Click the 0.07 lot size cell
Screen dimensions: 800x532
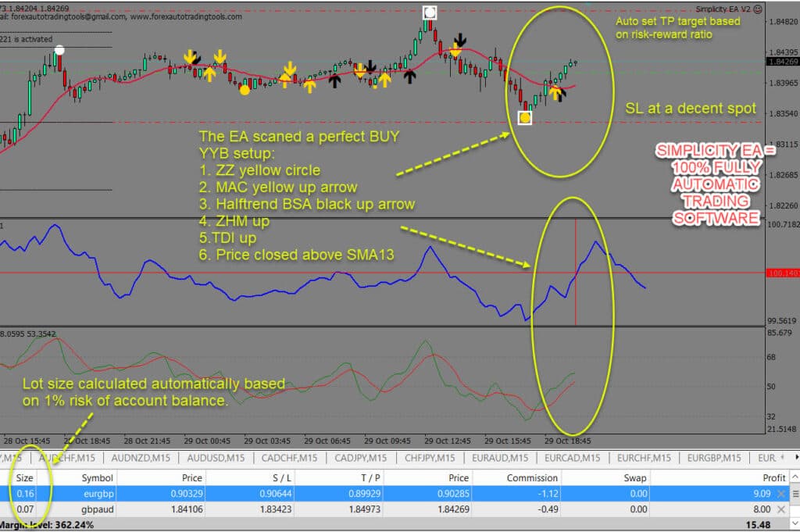25,509
